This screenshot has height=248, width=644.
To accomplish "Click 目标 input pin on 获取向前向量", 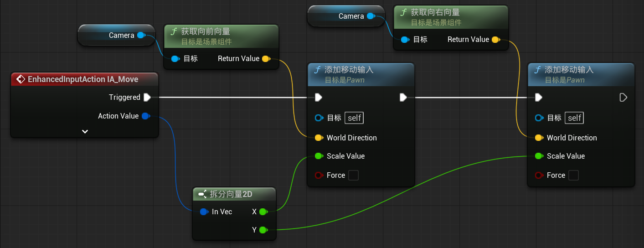I will (x=175, y=59).
